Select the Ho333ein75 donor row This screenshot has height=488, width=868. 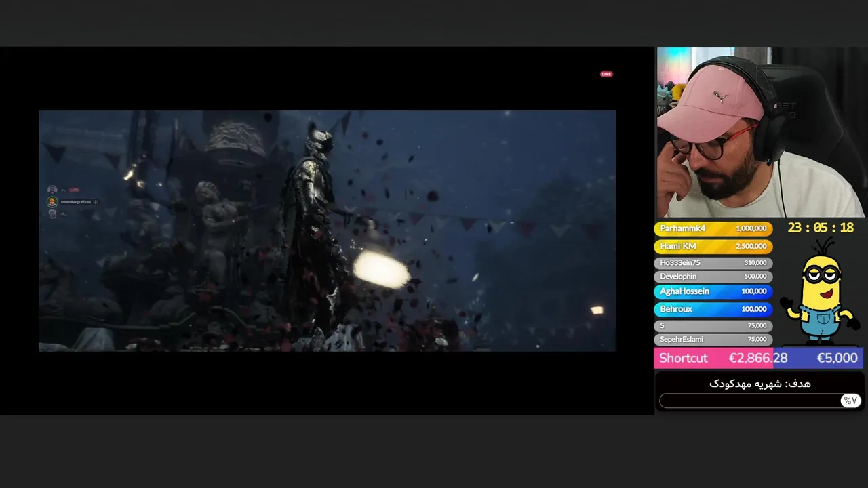pyautogui.click(x=713, y=262)
